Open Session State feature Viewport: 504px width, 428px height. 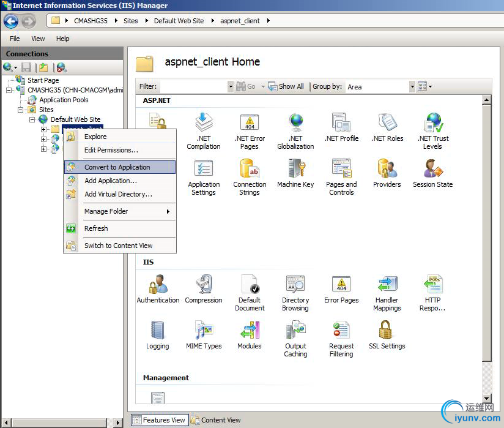[433, 173]
